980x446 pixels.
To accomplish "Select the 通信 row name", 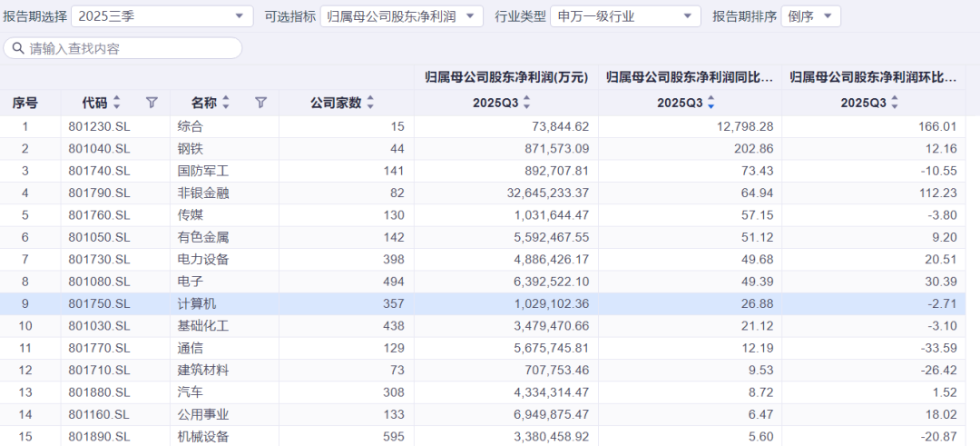I will pyautogui.click(x=191, y=349).
